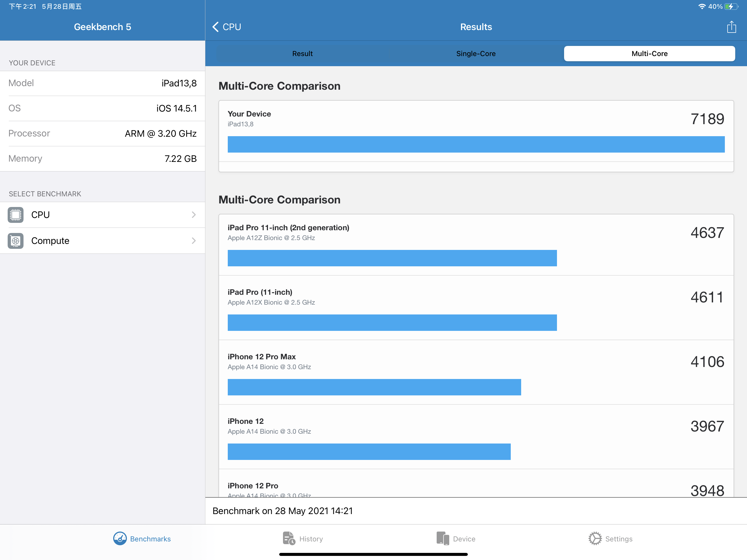747x560 pixels.
Task: Go back to CPU screen
Action: click(227, 27)
